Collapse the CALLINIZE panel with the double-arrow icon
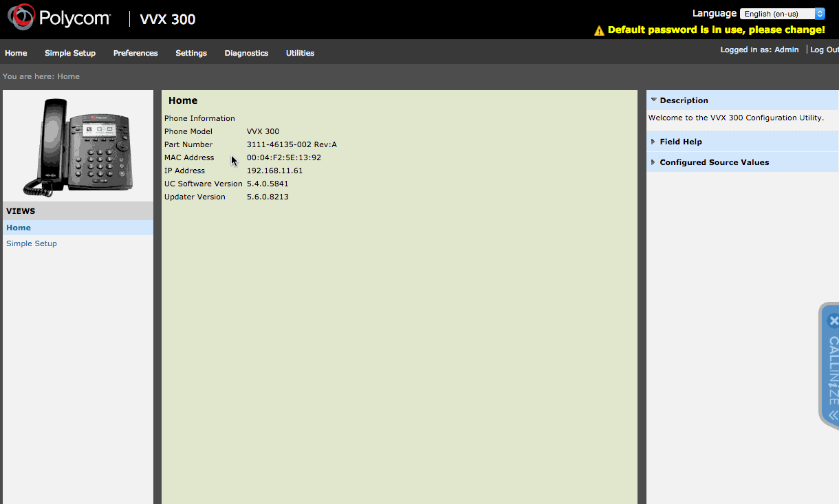Viewport: 839px width, 504px height. (833, 415)
